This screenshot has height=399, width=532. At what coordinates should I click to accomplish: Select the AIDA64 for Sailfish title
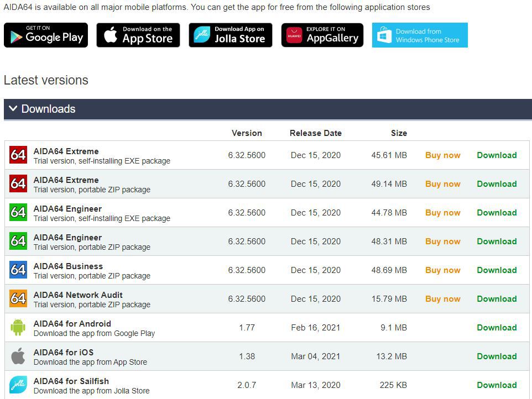pyautogui.click(x=71, y=381)
